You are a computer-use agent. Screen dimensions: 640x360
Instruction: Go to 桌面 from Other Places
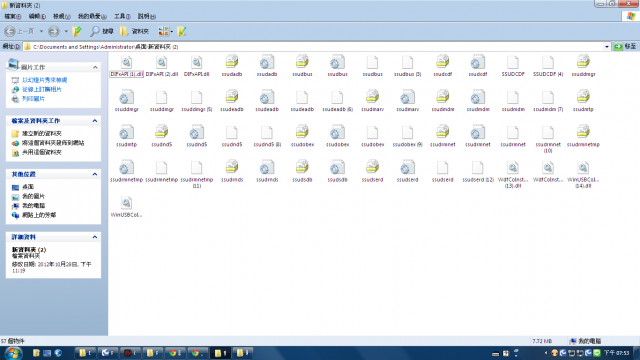[28, 187]
